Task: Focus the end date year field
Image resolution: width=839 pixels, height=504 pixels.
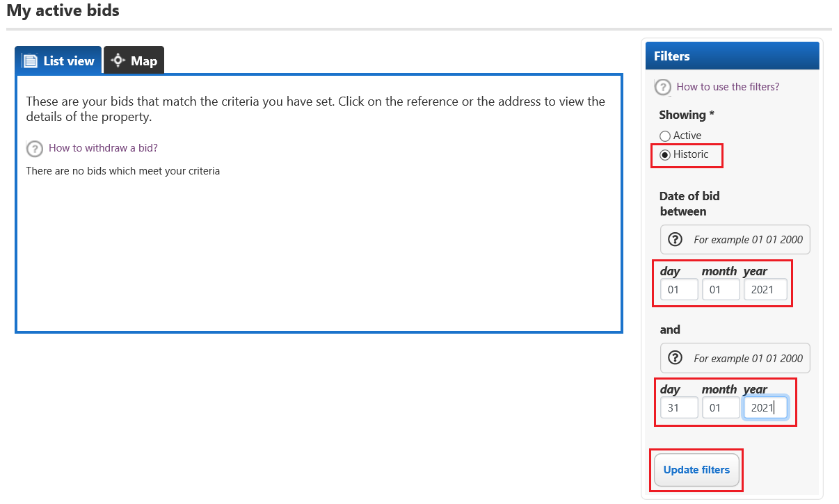Action: (x=765, y=408)
